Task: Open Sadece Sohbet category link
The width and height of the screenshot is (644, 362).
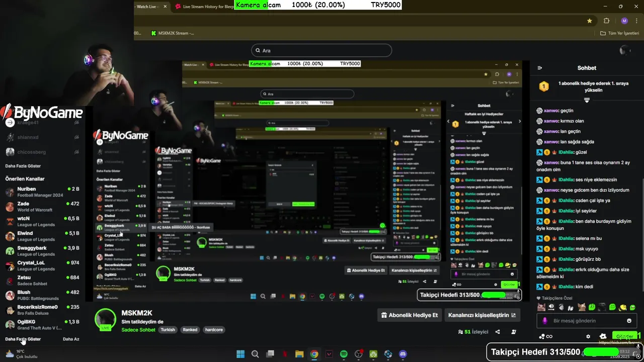Action: (138, 330)
